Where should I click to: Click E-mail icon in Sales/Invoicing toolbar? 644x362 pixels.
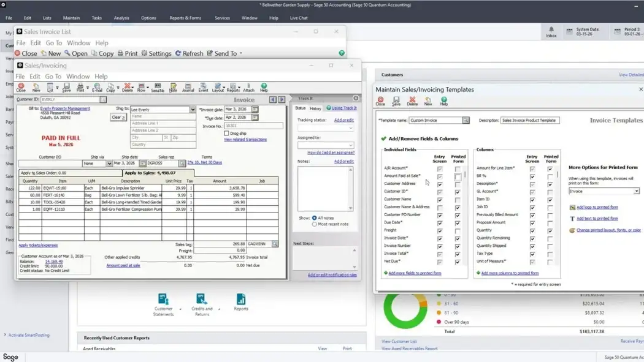pos(97,88)
